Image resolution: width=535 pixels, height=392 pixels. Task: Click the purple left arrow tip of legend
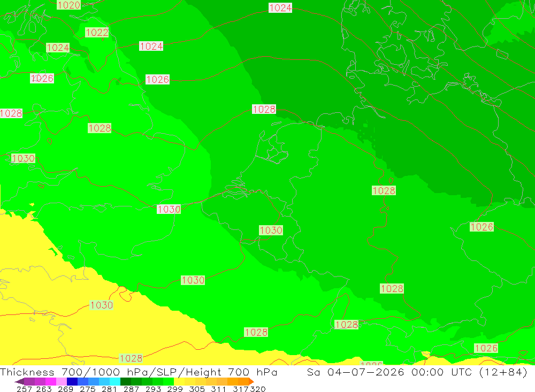pos(19,381)
